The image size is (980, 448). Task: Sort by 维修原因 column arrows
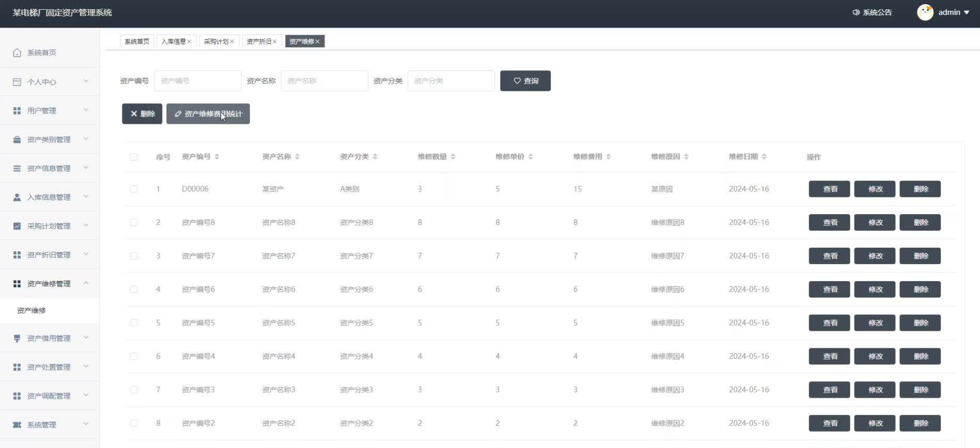point(686,157)
